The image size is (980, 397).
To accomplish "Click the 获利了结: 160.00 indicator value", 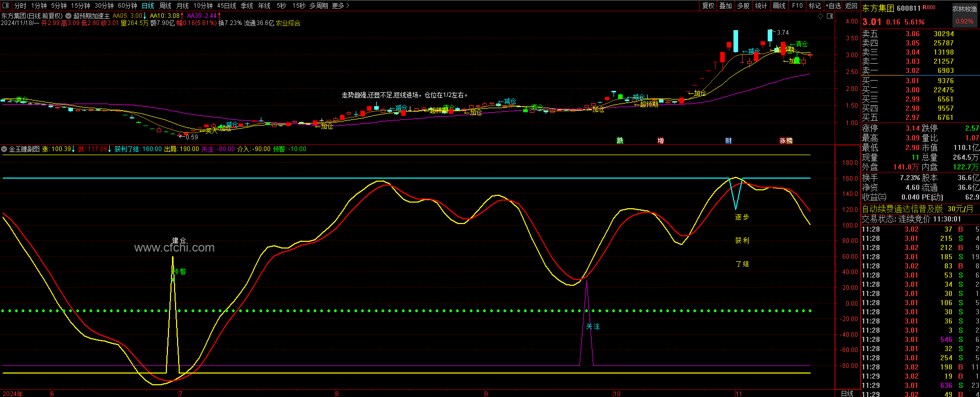I will [138, 149].
